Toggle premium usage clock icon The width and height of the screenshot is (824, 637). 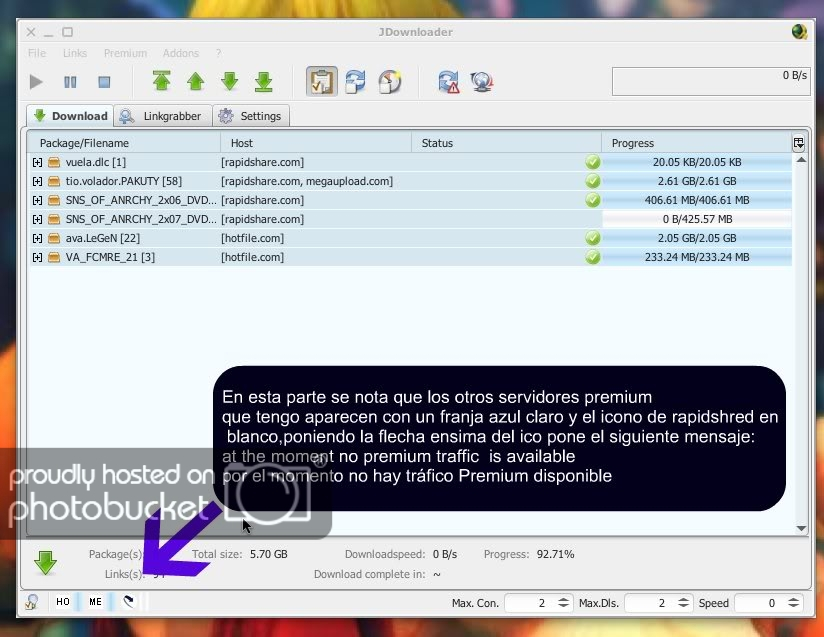coord(389,81)
